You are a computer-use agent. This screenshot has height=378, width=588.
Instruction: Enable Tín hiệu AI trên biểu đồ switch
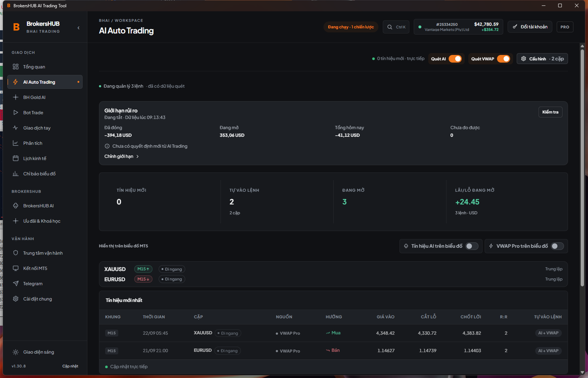472,246
